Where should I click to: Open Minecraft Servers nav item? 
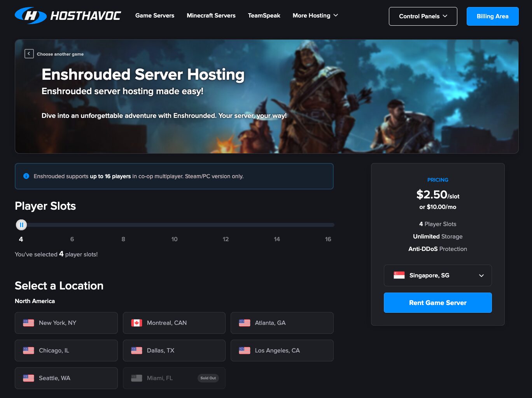point(211,16)
